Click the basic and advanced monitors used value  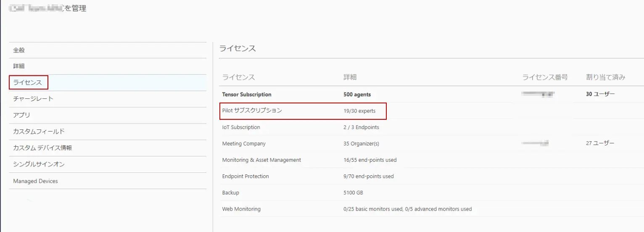(x=407, y=209)
